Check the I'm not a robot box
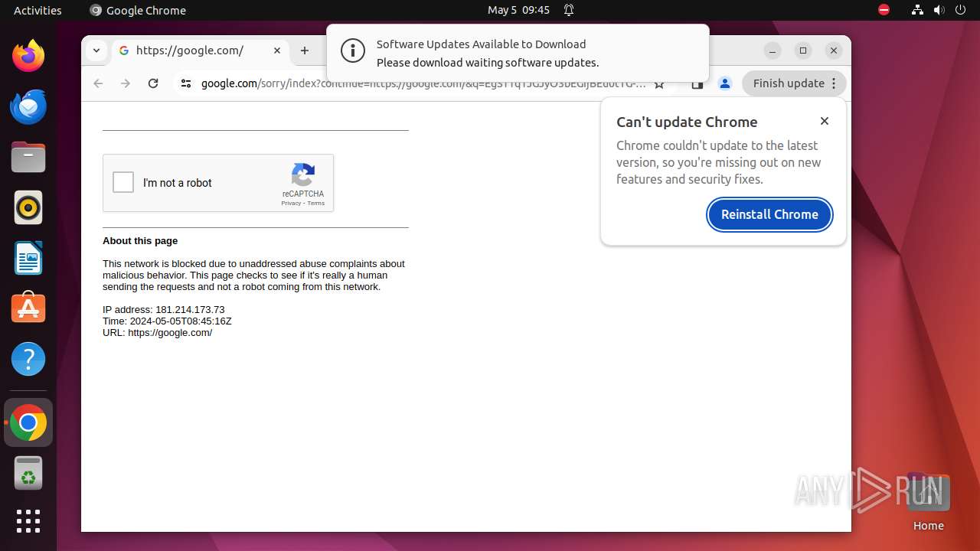Screen dimensions: 980x551 (123, 182)
